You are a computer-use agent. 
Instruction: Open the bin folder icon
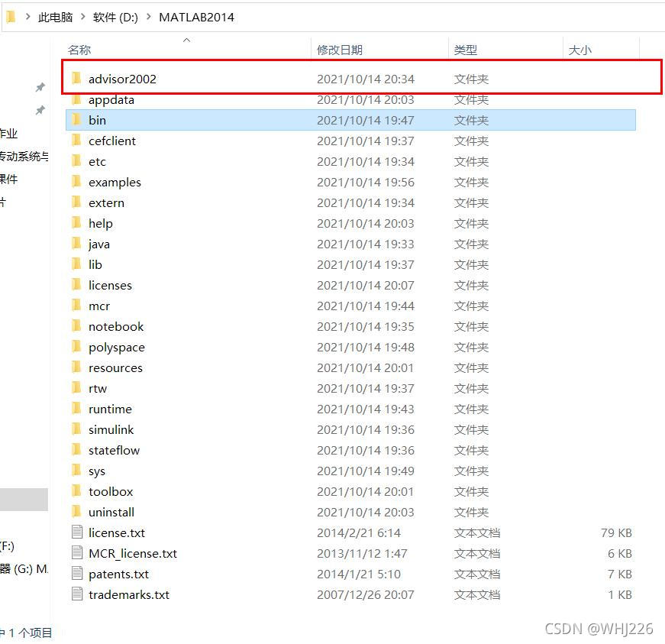77,120
